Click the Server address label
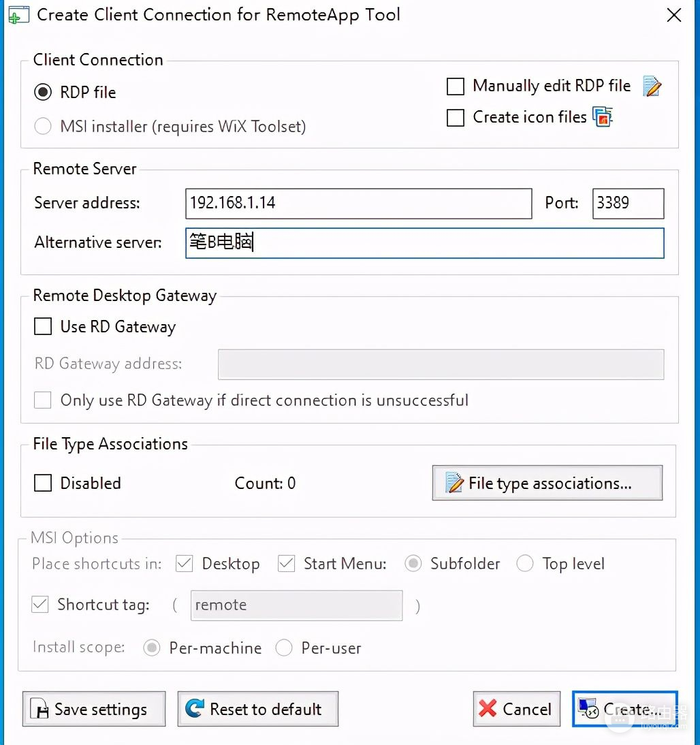Screen dimensions: 700x745 (87, 203)
